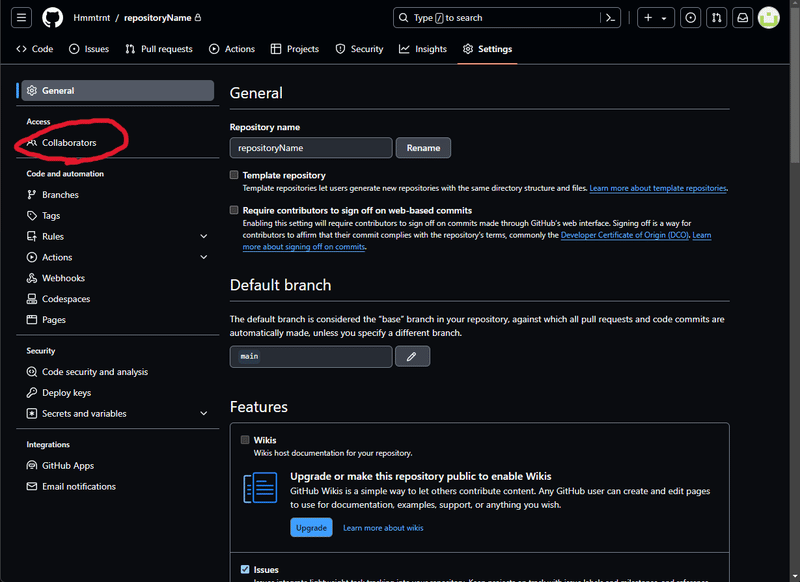Image resolution: width=800 pixels, height=582 pixels.
Task: Click the lock icon beside repositoryName
Action: [x=198, y=17]
